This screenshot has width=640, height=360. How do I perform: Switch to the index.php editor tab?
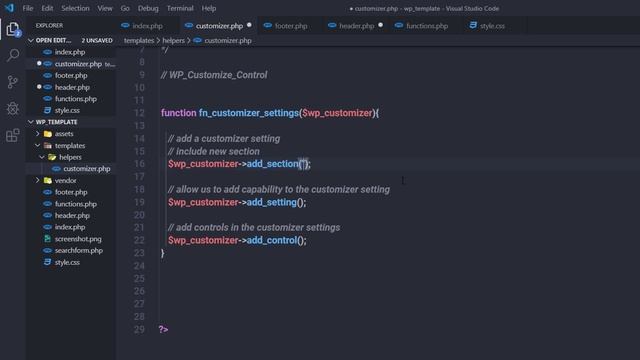pos(147,26)
